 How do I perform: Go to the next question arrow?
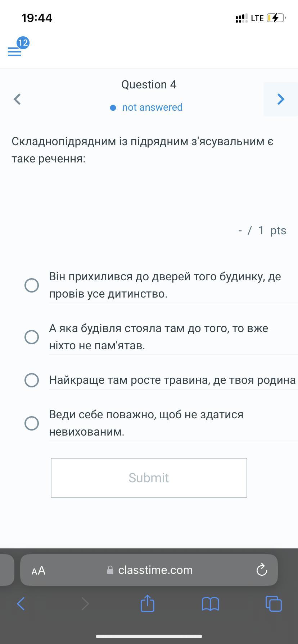(281, 99)
